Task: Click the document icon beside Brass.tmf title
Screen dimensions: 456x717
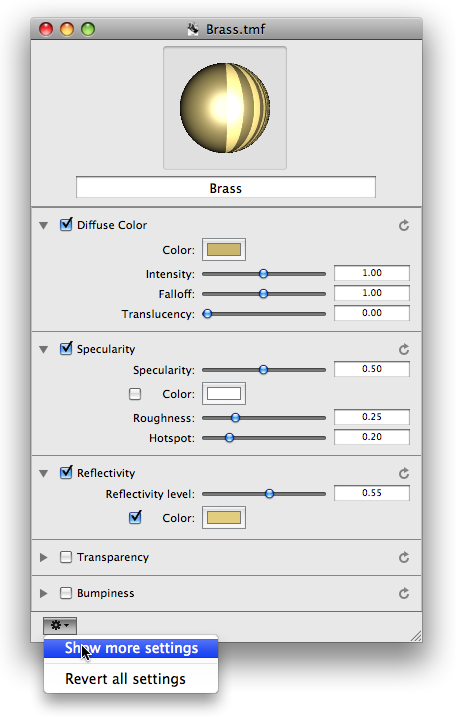Action: point(193,29)
